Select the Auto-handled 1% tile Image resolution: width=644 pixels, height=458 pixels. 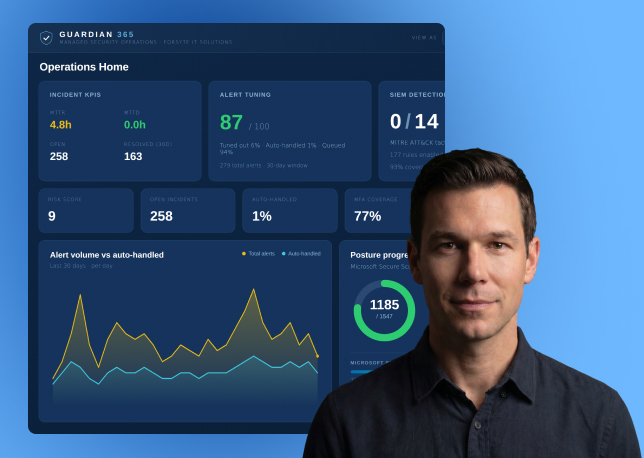click(x=290, y=211)
